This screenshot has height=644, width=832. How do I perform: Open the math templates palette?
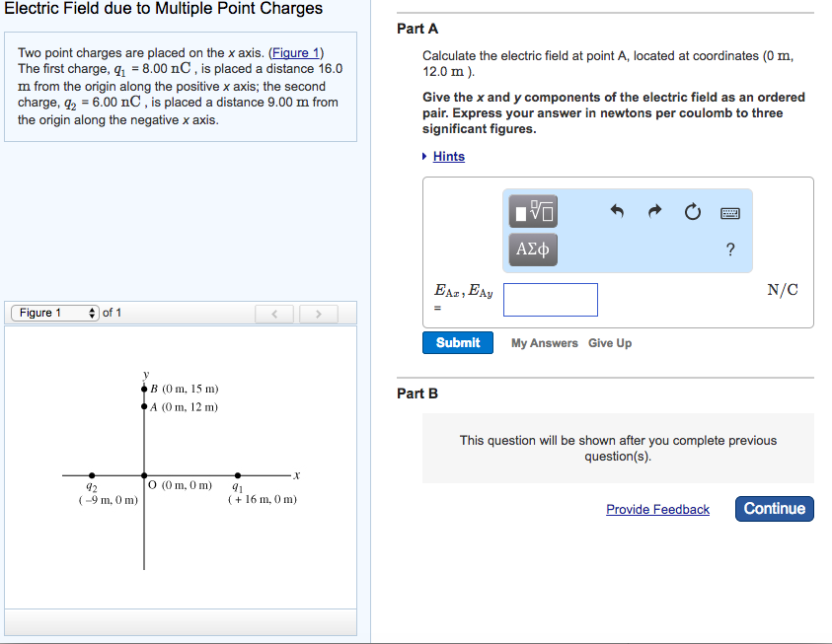531,210
